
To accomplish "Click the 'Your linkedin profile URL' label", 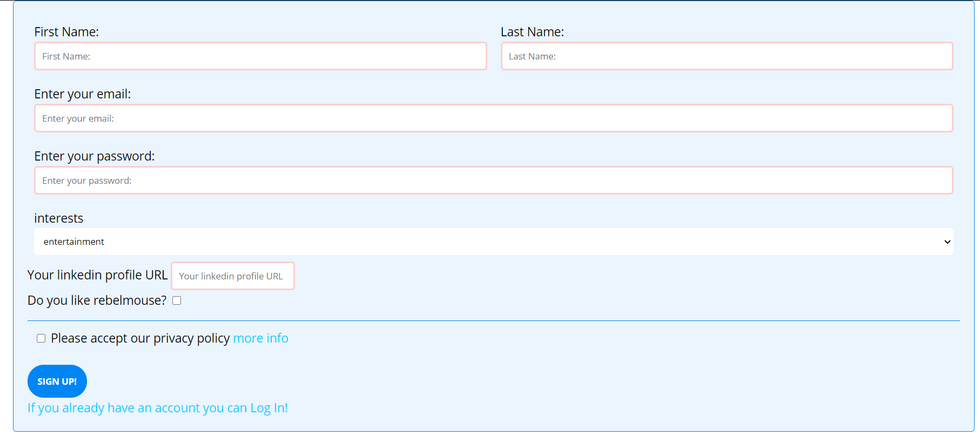I will pyautogui.click(x=97, y=275).
